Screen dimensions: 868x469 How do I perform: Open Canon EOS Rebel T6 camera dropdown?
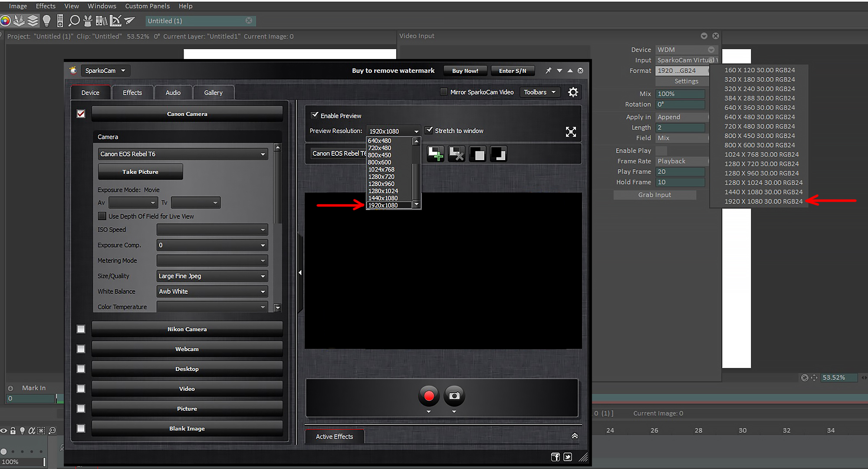[183, 154]
